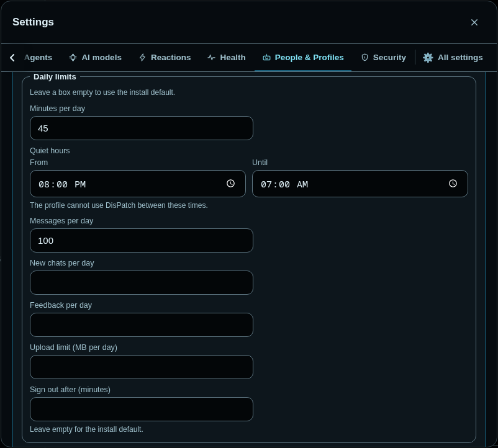Click the Settings dialog title
This screenshot has height=448, width=498.
click(33, 22)
